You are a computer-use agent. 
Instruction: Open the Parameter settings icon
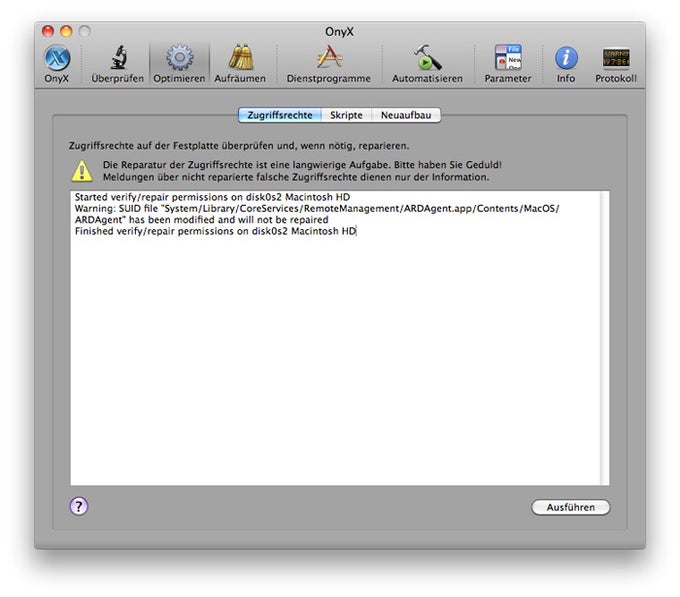(x=508, y=64)
